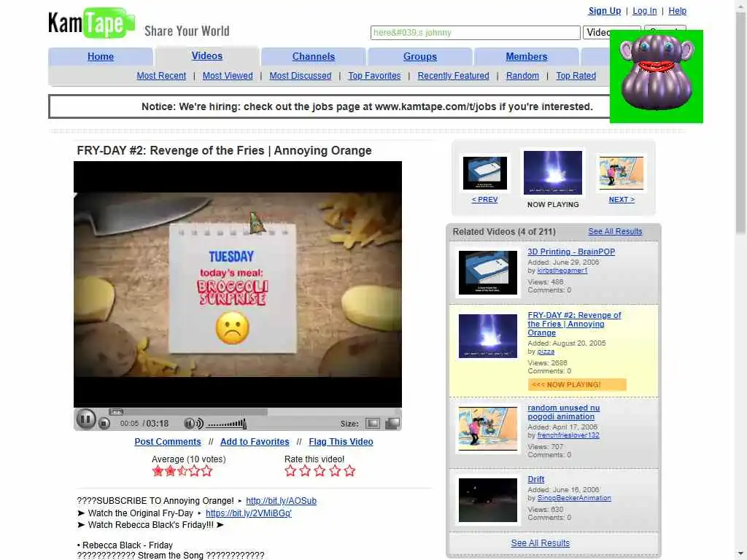This screenshot has height=560, width=747.
Task: Click the purple monkey character image
Action: (657, 76)
